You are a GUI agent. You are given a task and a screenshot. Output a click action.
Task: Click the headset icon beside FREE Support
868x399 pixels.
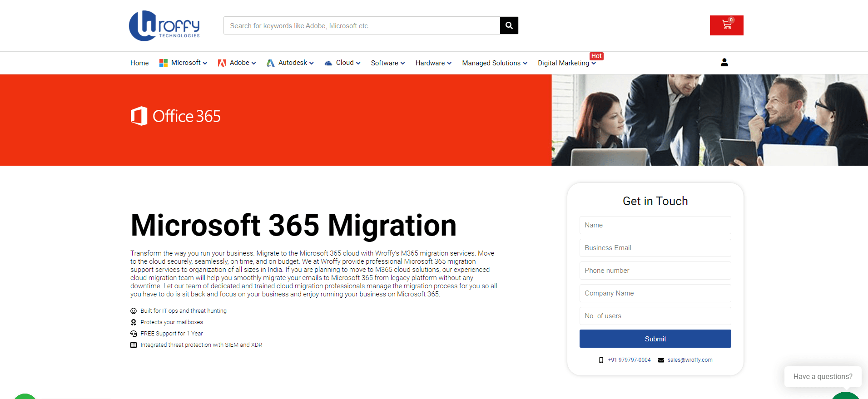[x=134, y=334]
